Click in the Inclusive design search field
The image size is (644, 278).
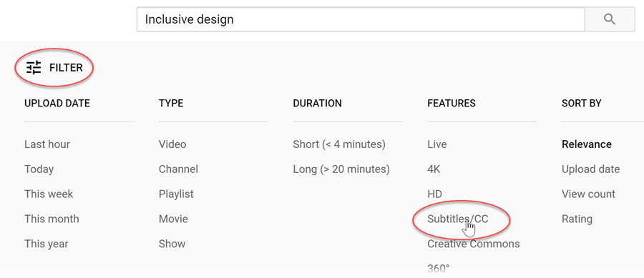361,19
